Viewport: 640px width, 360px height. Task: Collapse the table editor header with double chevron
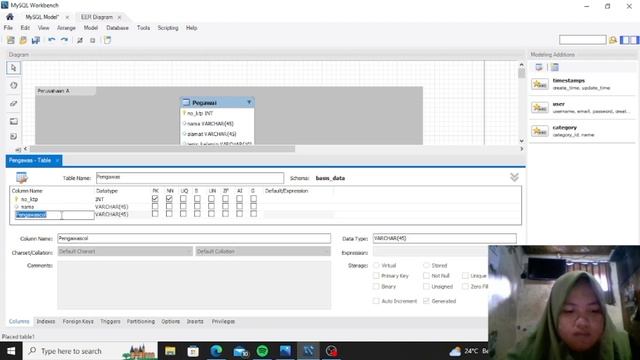[x=514, y=177]
